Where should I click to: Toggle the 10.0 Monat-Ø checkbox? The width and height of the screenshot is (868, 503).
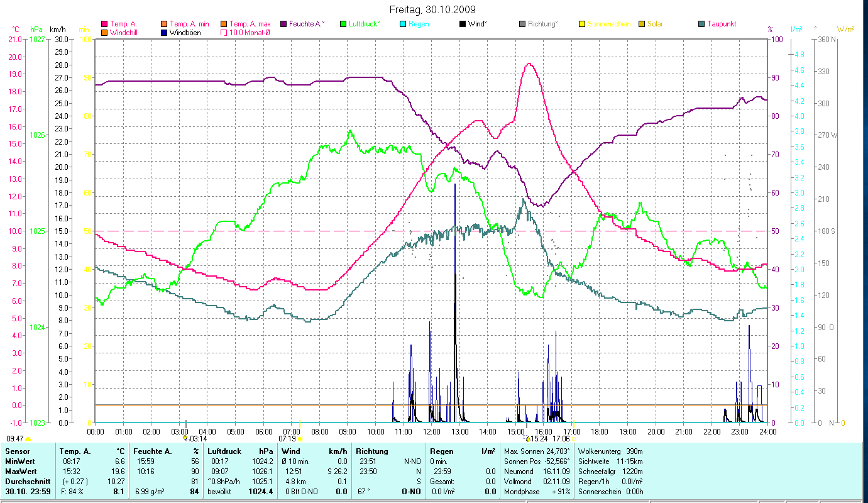pos(224,32)
